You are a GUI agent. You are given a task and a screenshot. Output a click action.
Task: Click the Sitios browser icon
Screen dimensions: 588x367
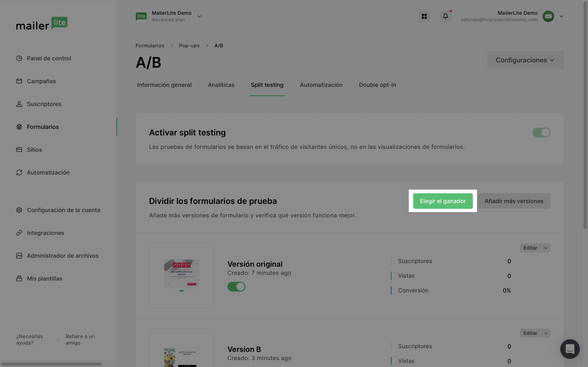[x=19, y=150]
